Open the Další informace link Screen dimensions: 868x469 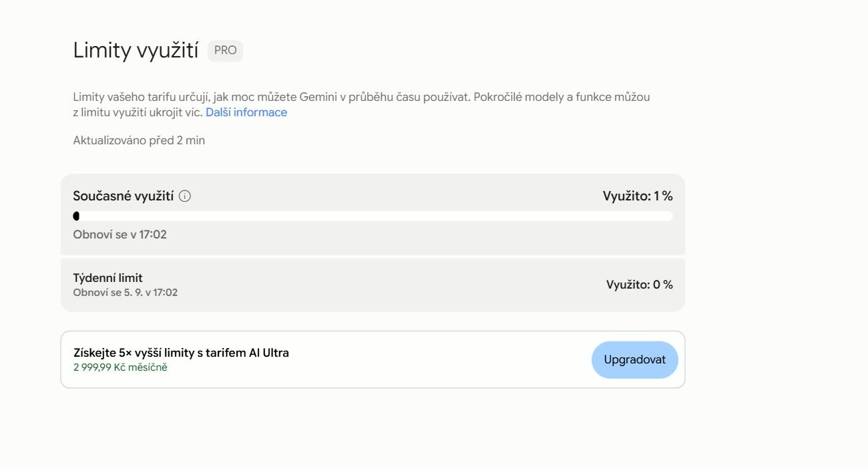pyautogui.click(x=246, y=112)
